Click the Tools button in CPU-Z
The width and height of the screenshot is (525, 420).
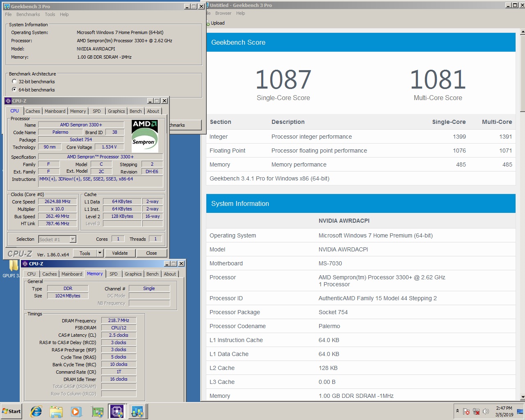click(x=85, y=253)
